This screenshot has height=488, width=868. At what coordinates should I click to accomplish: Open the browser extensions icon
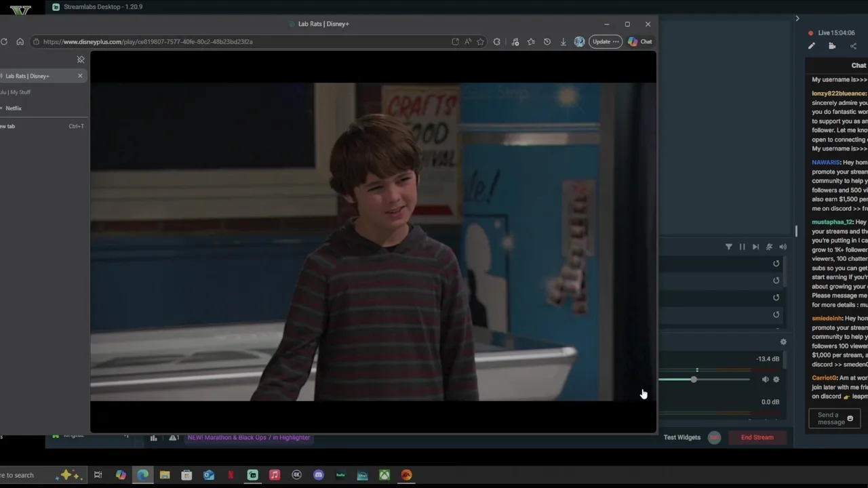(x=497, y=41)
